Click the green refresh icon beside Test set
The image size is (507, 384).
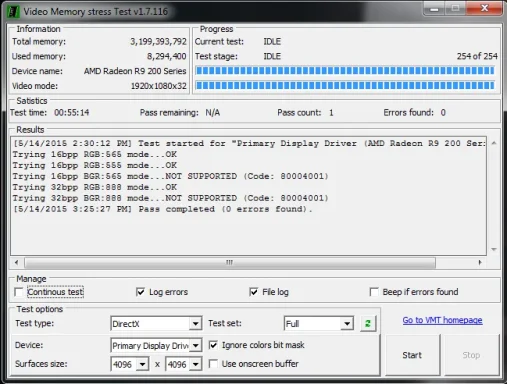368,323
